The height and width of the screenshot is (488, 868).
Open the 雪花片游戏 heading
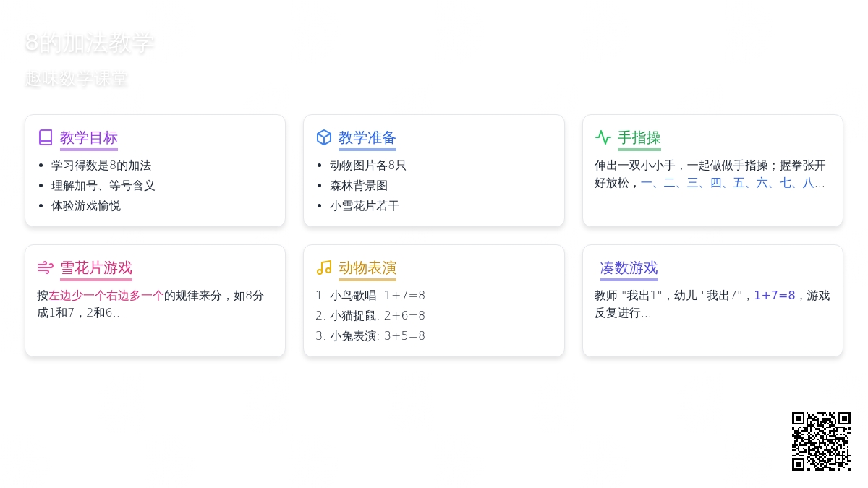click(x=96, y=268)
